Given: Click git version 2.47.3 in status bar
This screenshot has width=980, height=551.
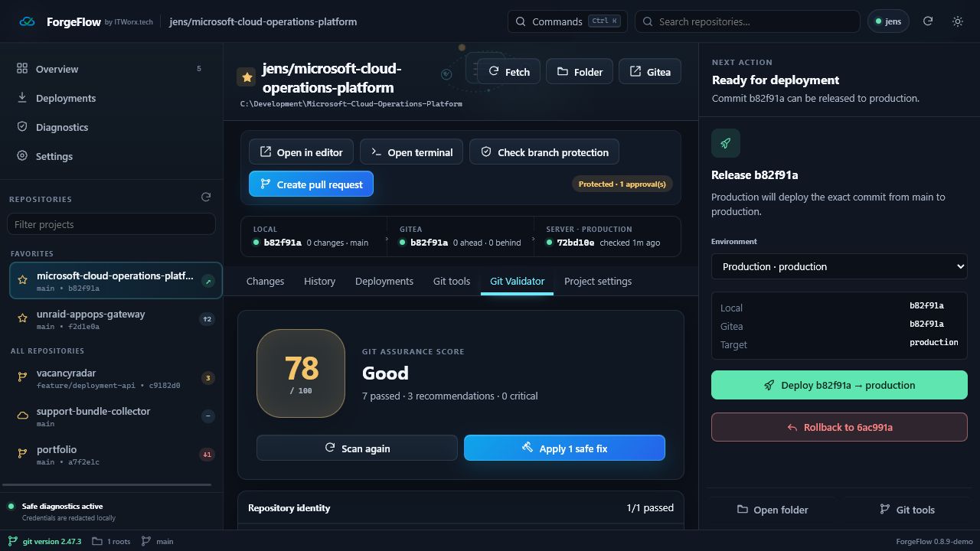Looking at the screenshot, I should point(45,541).
